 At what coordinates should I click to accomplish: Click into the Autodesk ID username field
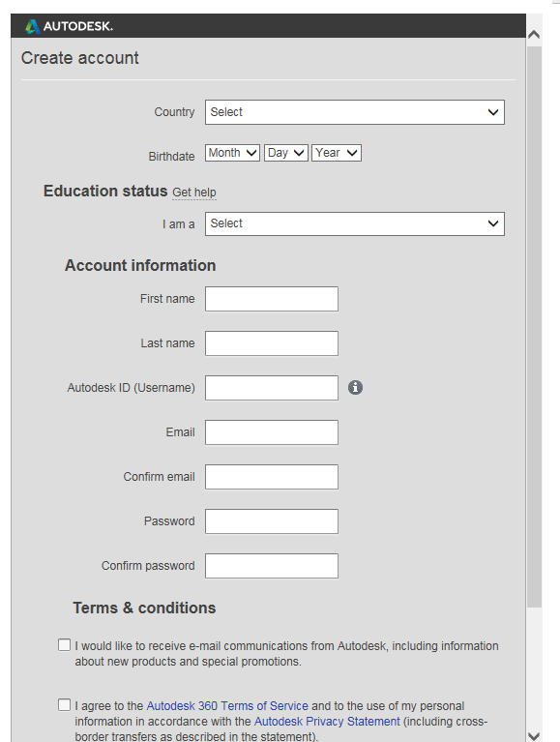(x=272, y=388)
